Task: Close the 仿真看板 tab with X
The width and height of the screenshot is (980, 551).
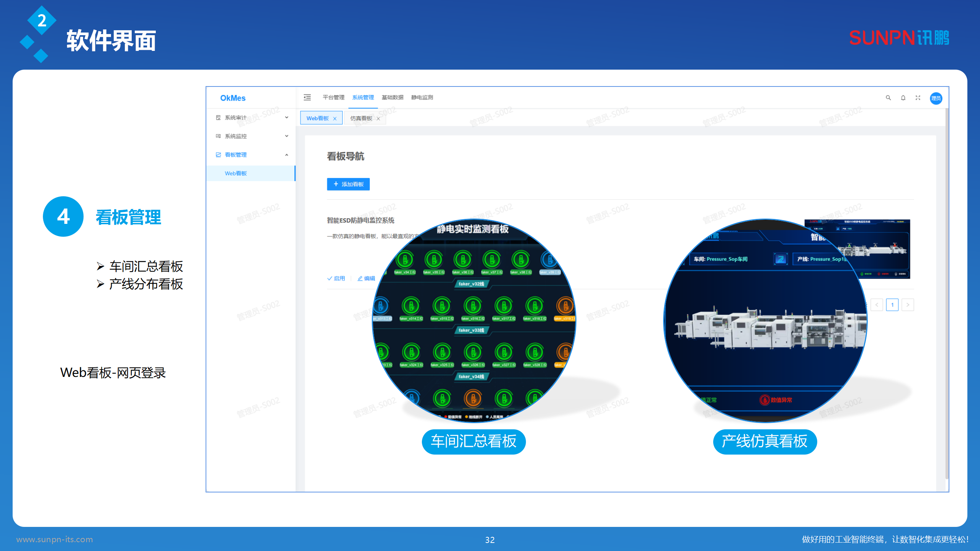Action: [378, 119]
